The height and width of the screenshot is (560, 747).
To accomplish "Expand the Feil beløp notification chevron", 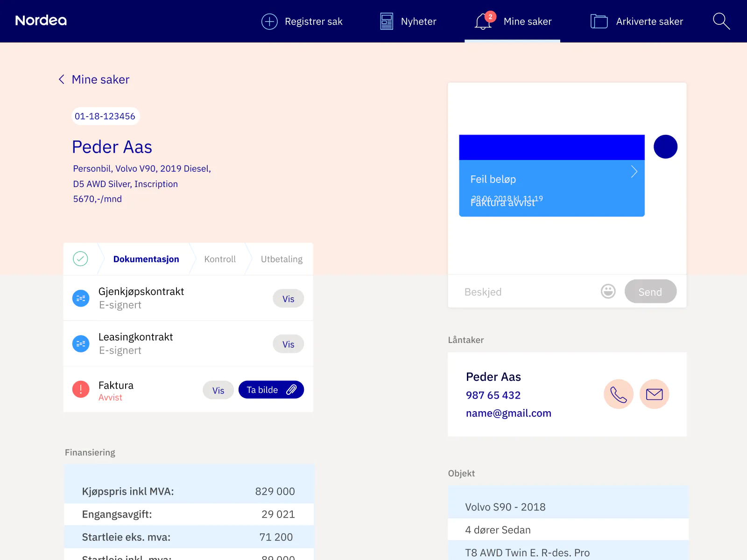I will [634, 172].
